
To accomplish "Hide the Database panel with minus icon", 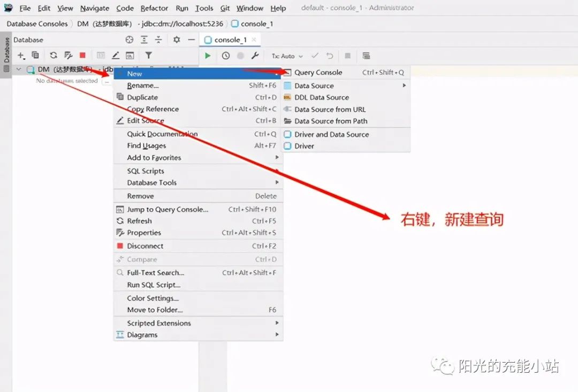I will point(191,40).
